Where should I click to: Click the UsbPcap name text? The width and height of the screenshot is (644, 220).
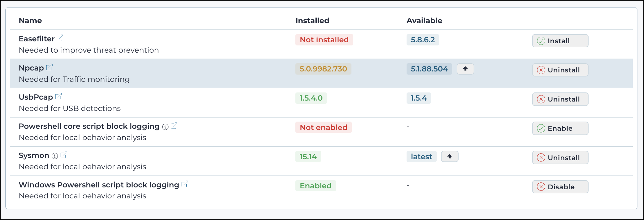[x=36, y=97]
